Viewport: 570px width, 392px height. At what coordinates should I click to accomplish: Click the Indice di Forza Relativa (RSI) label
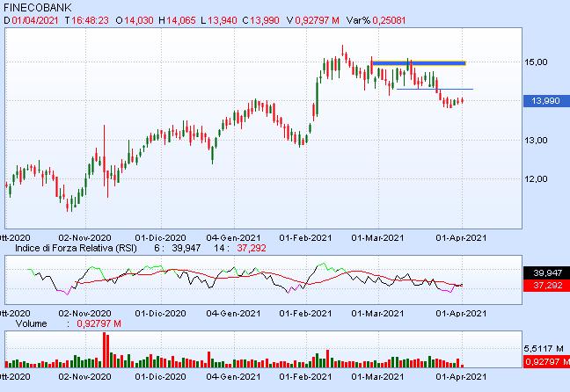76,248
